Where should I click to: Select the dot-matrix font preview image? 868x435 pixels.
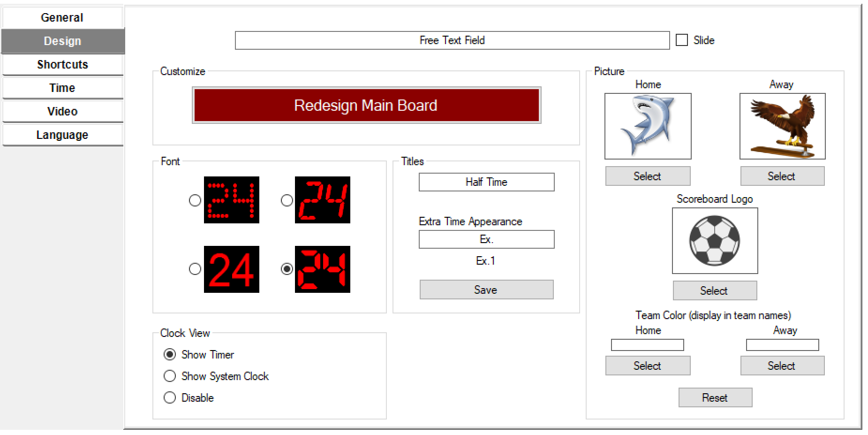point(231,200)
